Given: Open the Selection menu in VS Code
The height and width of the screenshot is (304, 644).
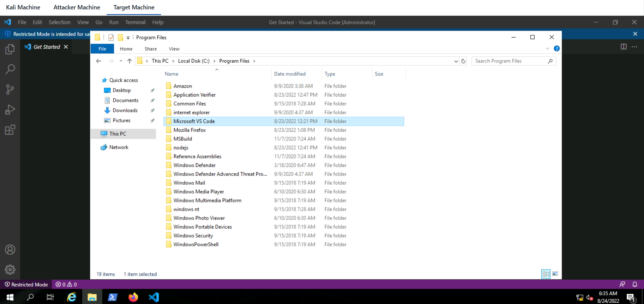Looking at the screenshot, I should (x=59, y=22).
